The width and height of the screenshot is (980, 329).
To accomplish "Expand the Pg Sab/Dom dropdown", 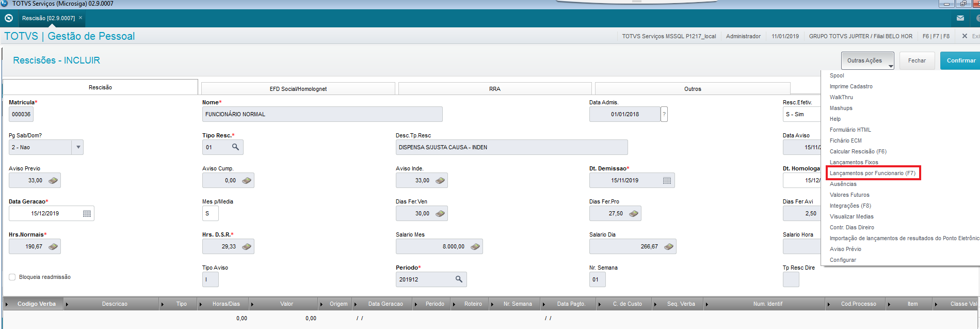I will pos(78,147).
